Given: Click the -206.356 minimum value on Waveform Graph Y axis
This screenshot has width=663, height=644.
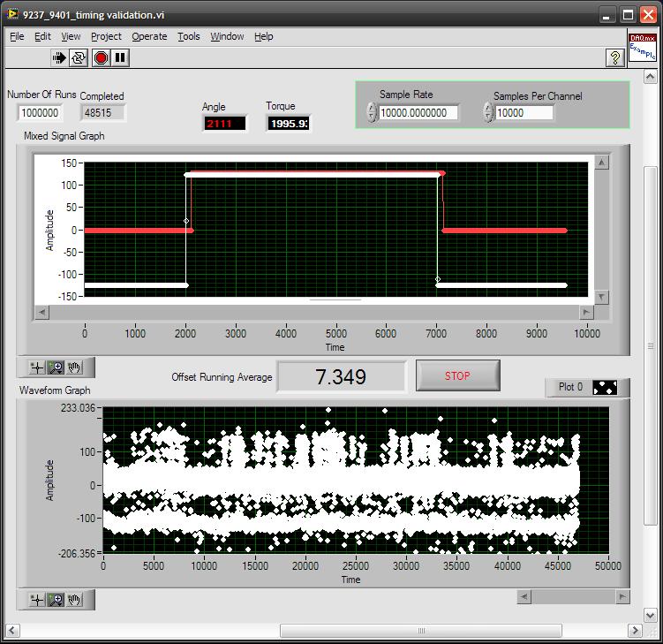Looking at the screenshot, I should [77, 553].
